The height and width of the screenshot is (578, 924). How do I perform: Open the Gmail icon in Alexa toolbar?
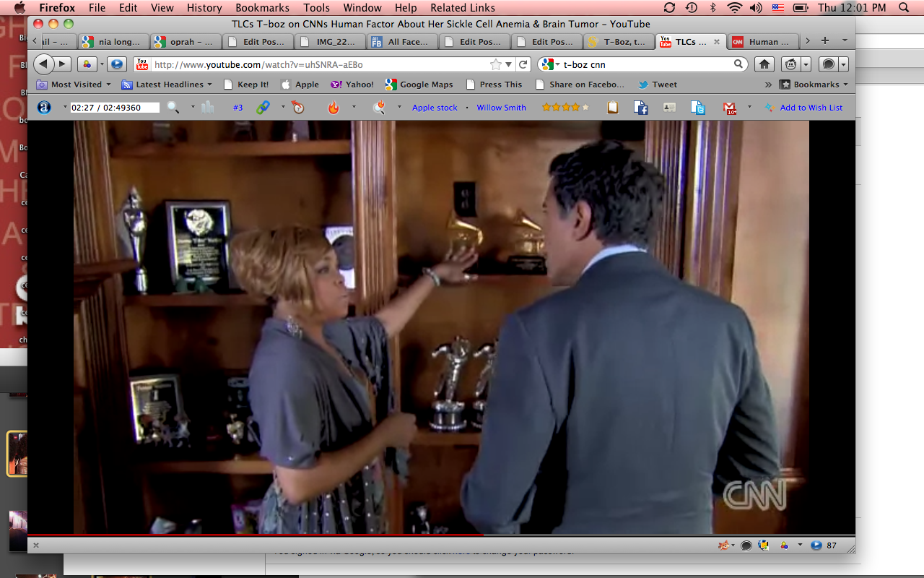(730, 108)
